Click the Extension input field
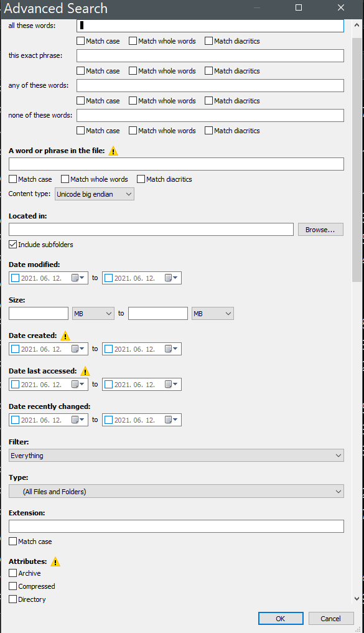Image resolution: width=364 pixels, height=633 pixels. point(176,527)
